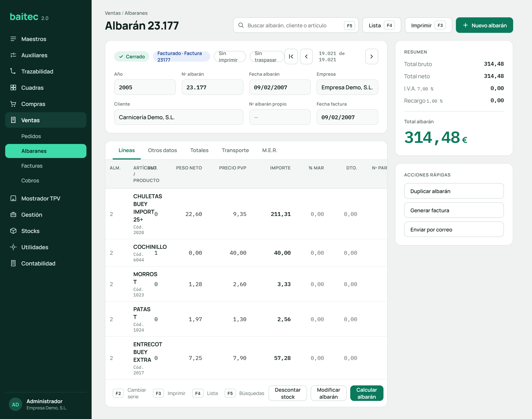Open the Transporte tab
Image resolution: width=532 pixels, height=419 pixels.
click(235, 150)
